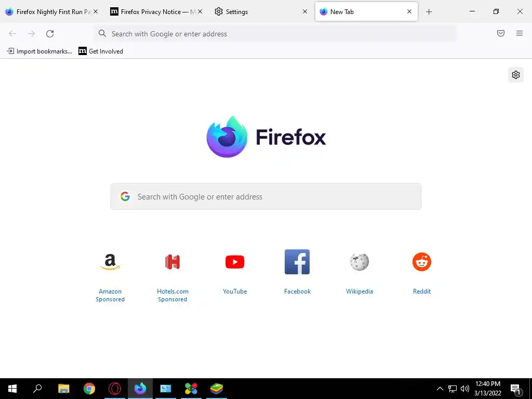The image size is (532, 399).
Task: Click the search magnifier in address bar
Action: click(102, 33)
